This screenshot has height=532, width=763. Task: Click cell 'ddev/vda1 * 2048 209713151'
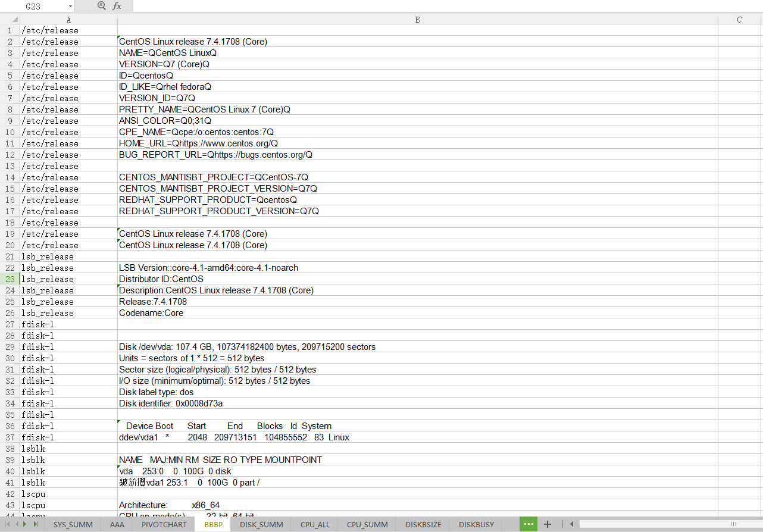click(418, 437)
